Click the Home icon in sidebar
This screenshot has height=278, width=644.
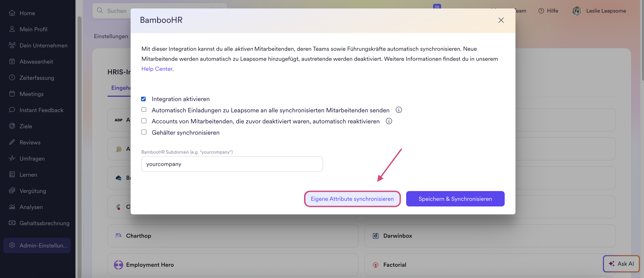click(12, 13)
